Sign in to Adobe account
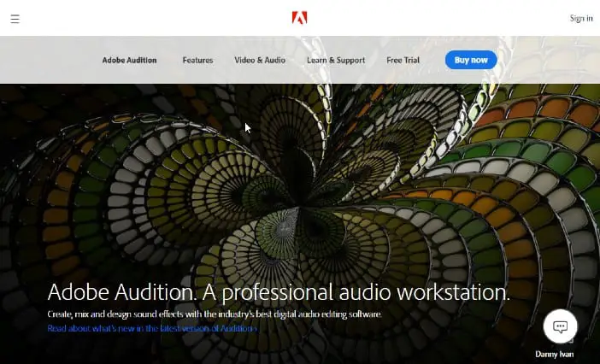This screenshot has width=600, height=364. [581, 18]
